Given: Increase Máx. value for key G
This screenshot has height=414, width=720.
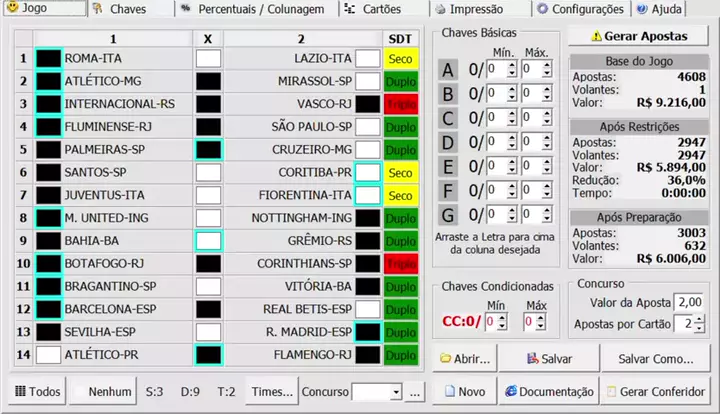Looking at the screenshot, I should pos(546,210).
